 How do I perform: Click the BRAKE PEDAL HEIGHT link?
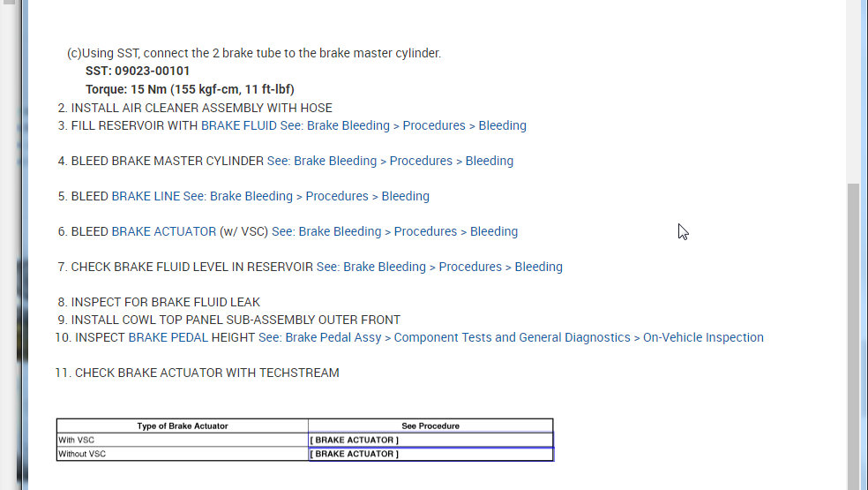pyautogui.click(x=191, y=337)
